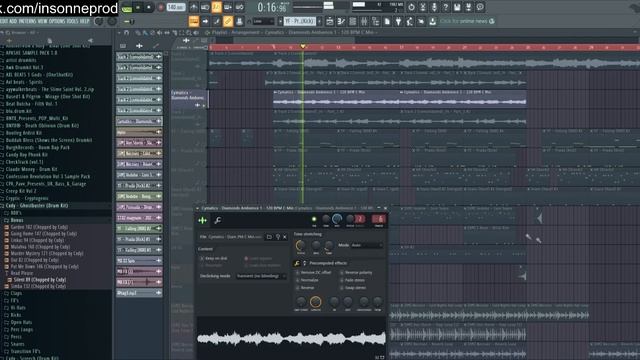
Task: Click the render export icon right of the save icon
Action: click(469, 7)
